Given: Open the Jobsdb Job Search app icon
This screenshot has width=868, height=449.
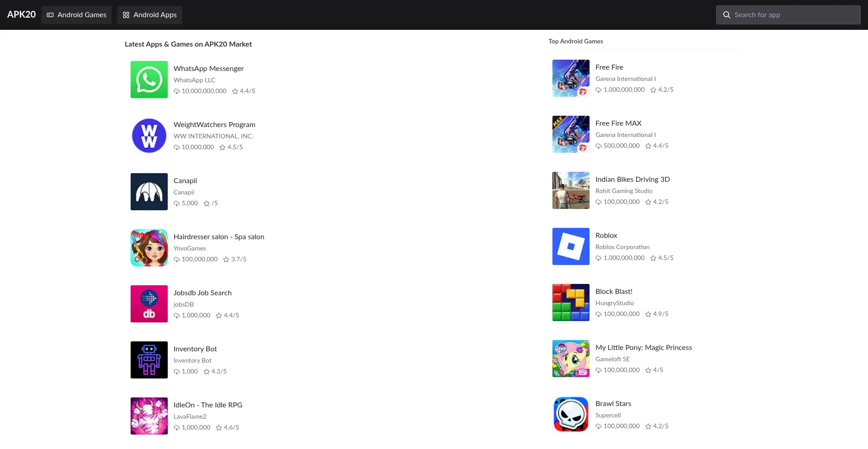Looking at the screenshot, I should pos(149,304).
